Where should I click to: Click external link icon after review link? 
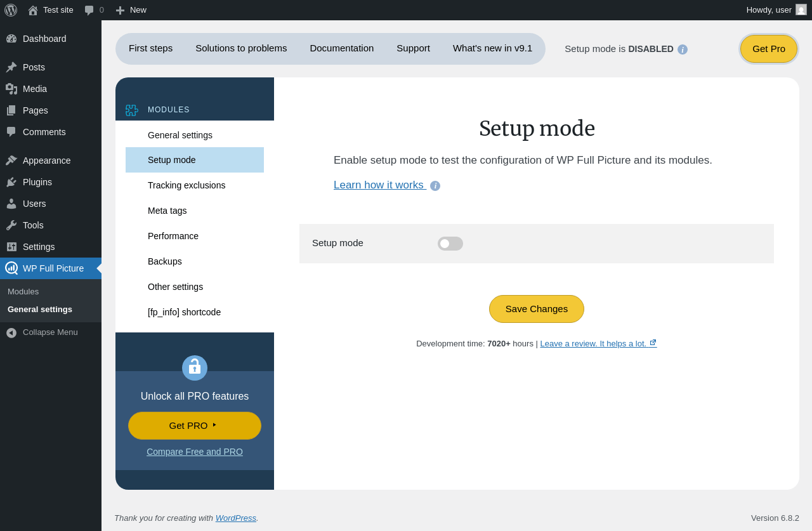[x=653, y=343]
